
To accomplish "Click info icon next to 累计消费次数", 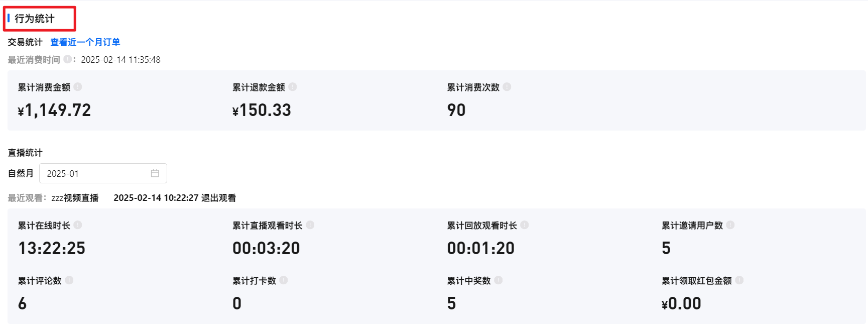I will 507,87.
